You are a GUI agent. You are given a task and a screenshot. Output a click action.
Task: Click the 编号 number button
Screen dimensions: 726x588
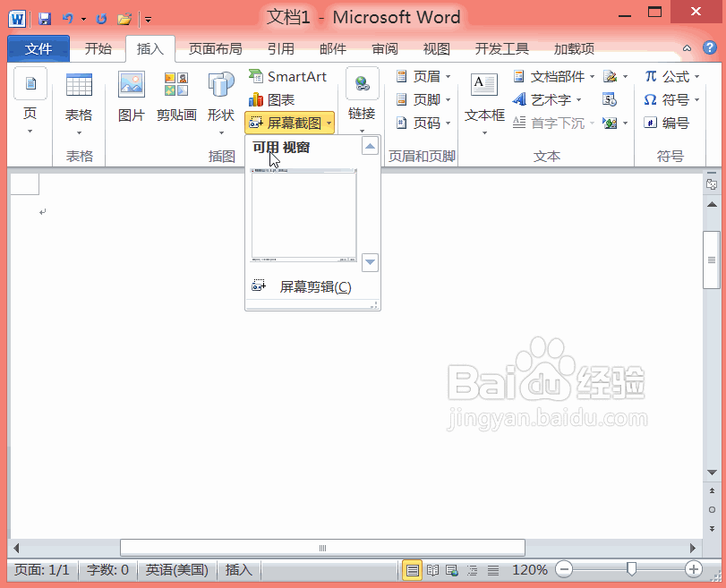667,123
